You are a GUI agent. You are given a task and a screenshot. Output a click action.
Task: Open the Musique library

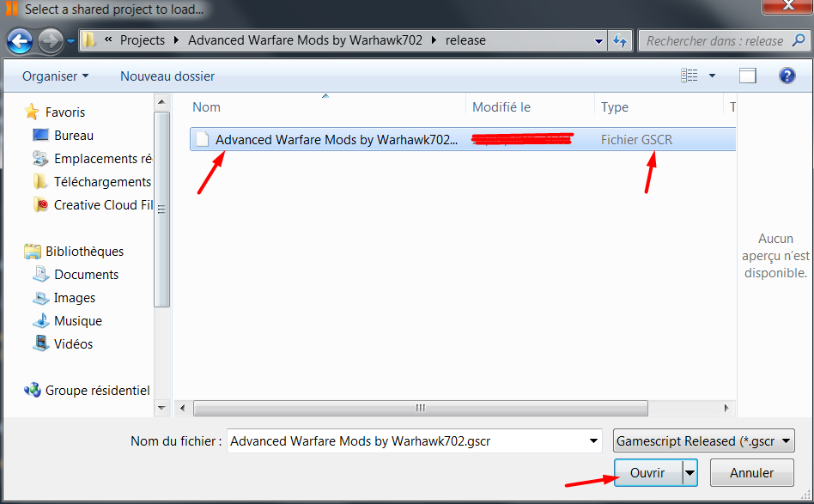[x=78, y=321]
